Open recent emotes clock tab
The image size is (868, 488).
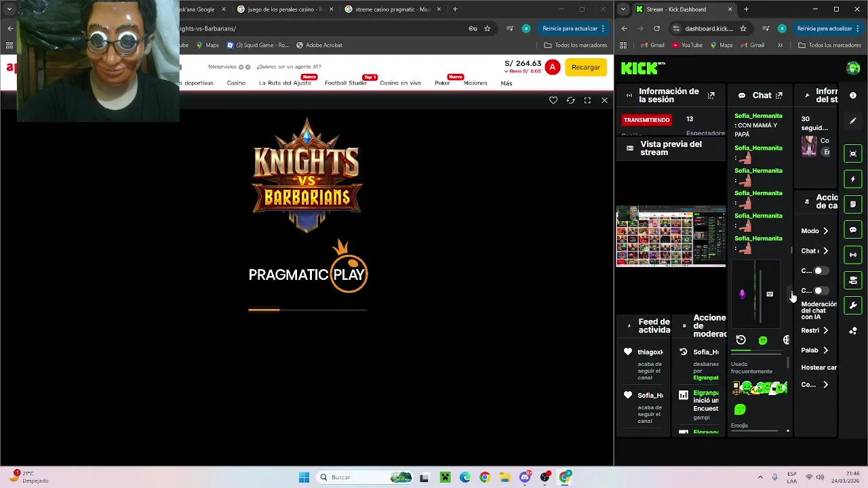pyautogui.click(x=741, y=340)
